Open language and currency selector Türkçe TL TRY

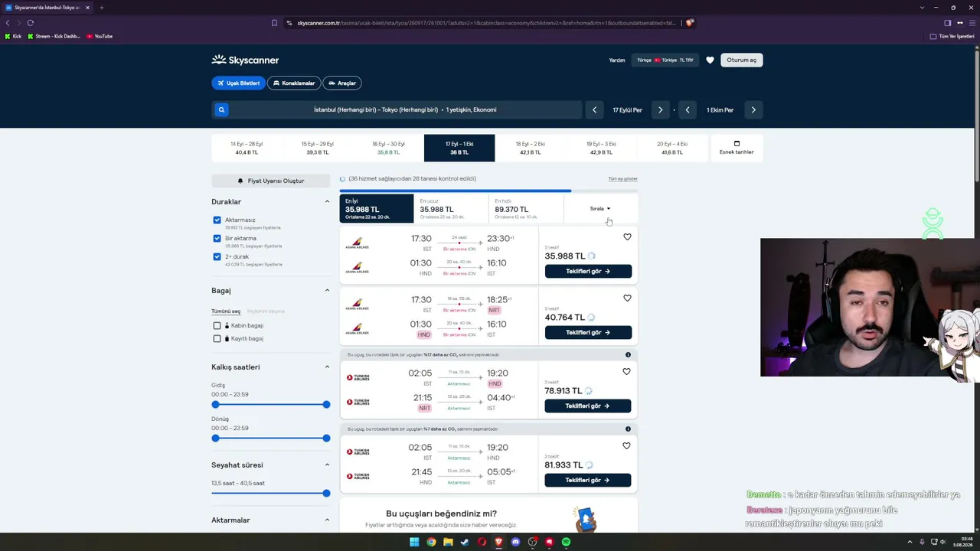coord(665,60)
